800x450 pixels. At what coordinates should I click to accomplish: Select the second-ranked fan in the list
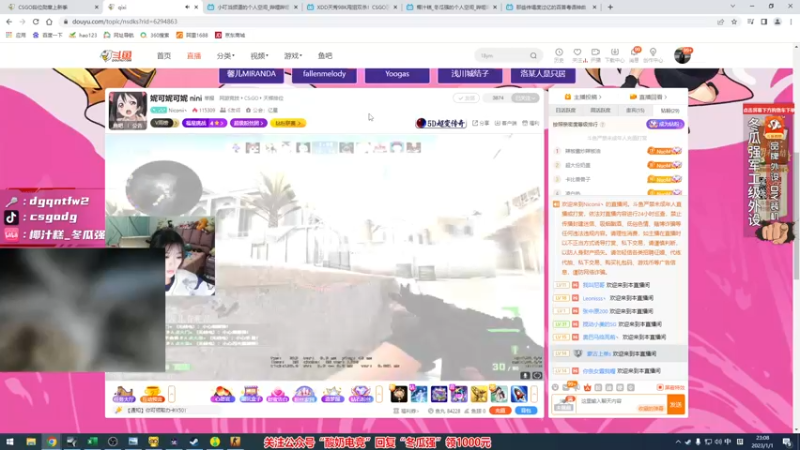[x=617, y=165]
